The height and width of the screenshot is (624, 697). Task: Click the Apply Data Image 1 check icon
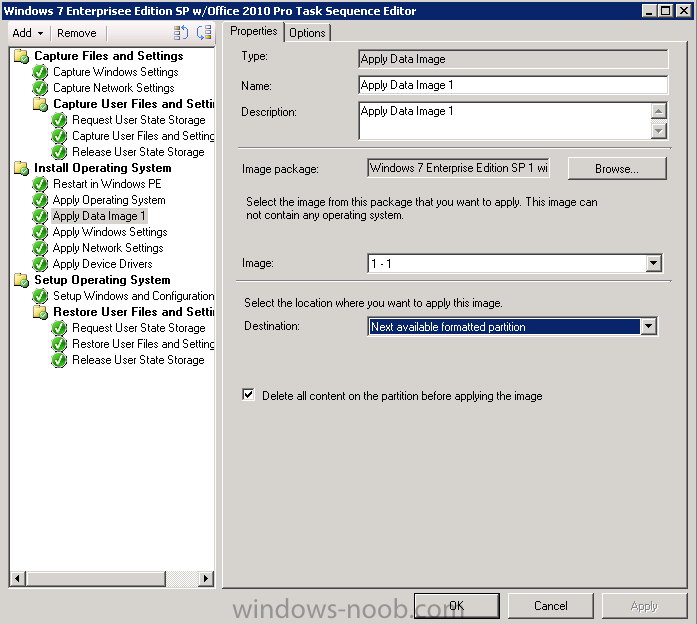[40, 216]
